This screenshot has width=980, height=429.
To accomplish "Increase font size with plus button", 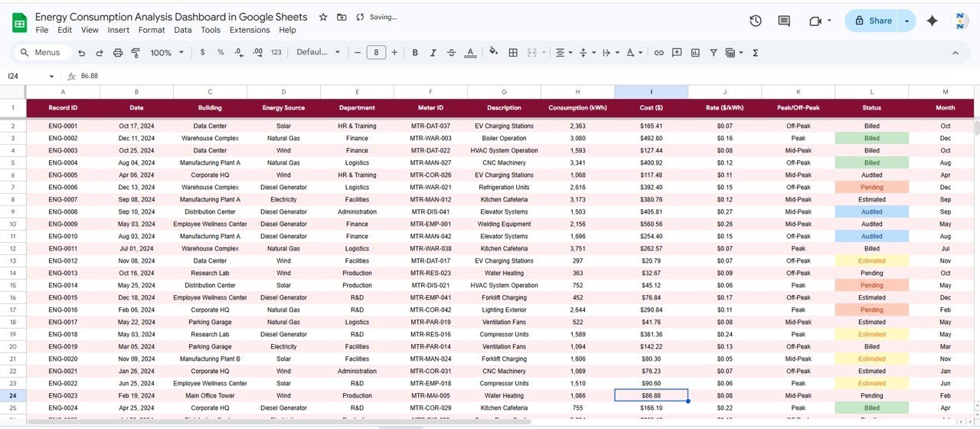I will coord(394,53).
